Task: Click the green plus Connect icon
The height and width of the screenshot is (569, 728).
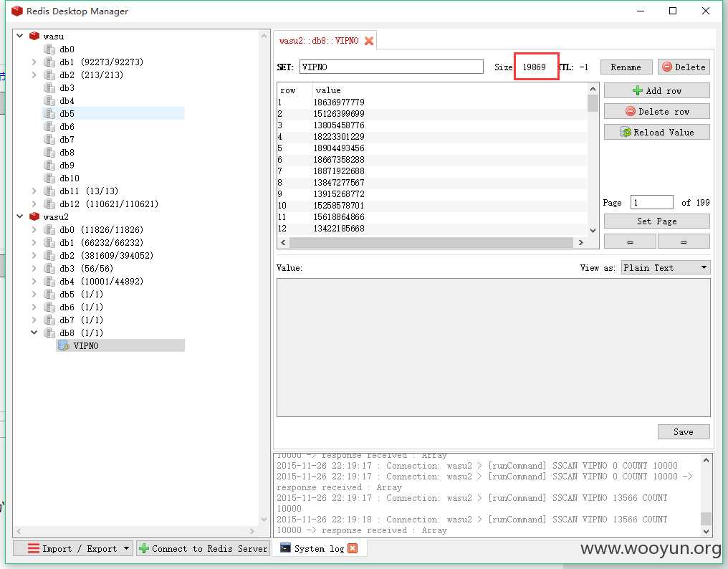Action: (144, 548)
